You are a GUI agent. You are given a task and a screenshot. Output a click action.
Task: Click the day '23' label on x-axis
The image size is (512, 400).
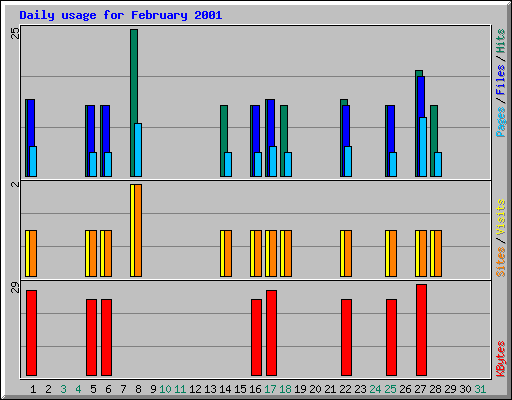[x=360, y=389]
